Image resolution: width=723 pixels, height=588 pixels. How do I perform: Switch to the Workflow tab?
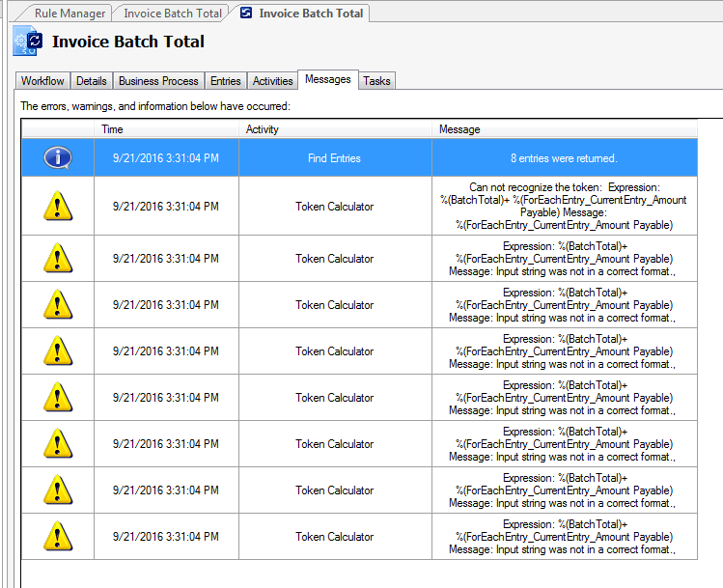point(42,81)
